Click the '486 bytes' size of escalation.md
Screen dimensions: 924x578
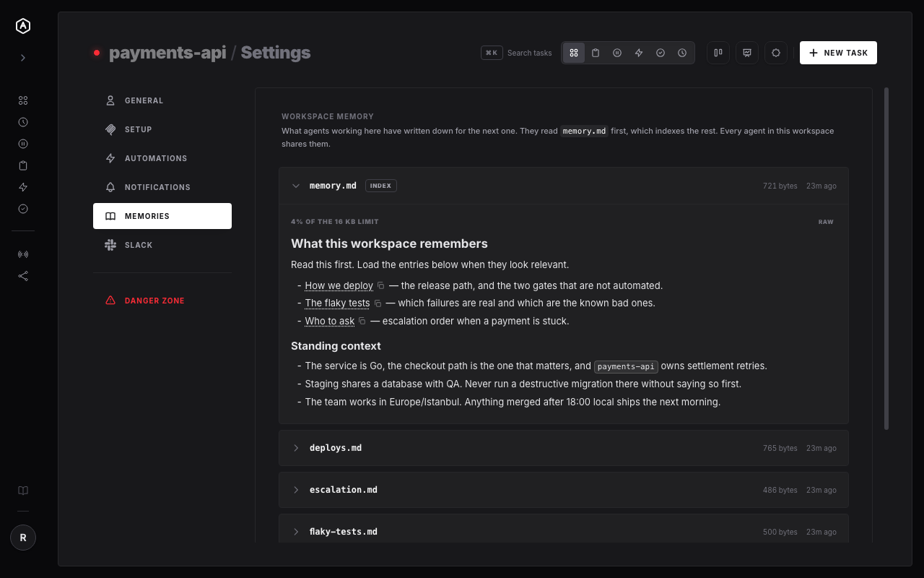pos(780,490)
